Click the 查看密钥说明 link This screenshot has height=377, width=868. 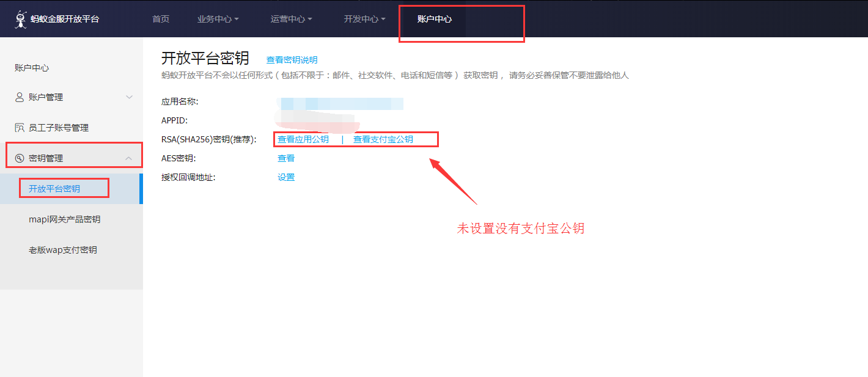point(292,60)
